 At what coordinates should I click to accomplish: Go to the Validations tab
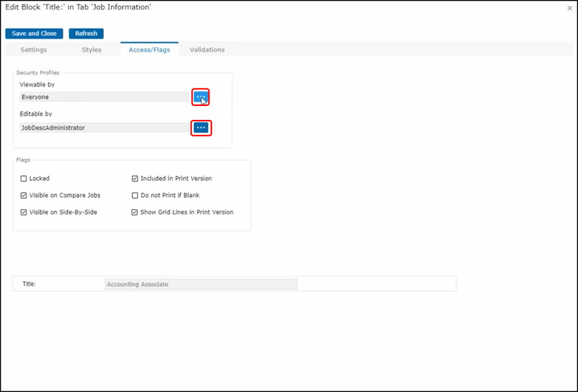207,49
